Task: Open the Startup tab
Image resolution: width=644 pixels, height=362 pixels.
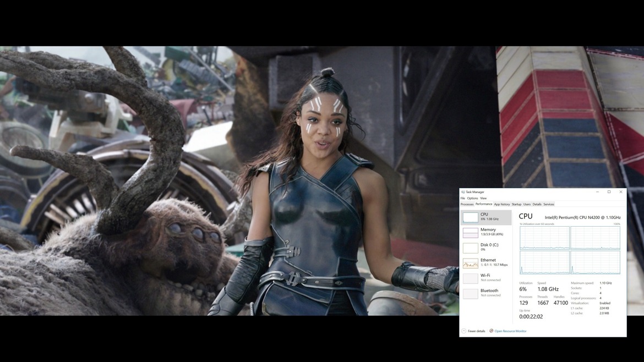Action: (516, 205)
